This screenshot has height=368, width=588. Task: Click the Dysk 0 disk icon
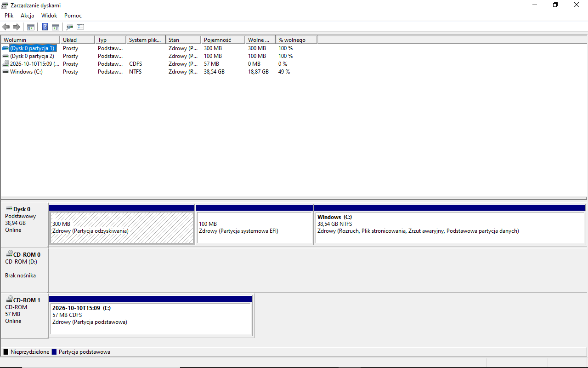point(9,209)
